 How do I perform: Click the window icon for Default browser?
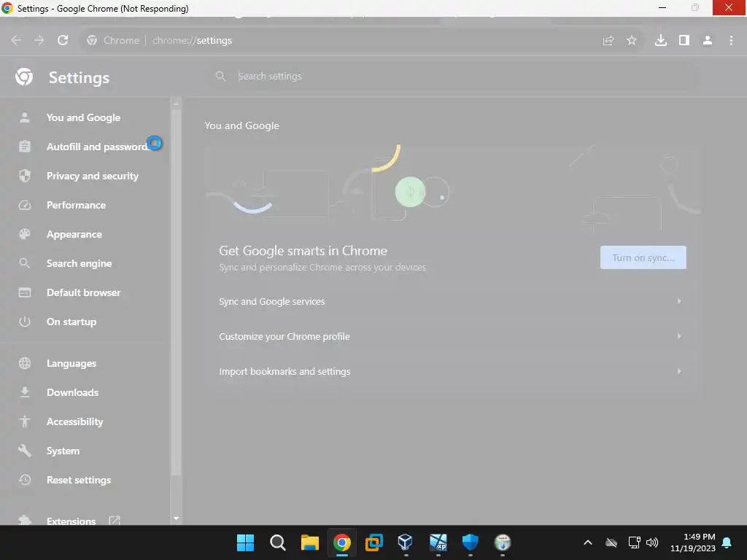(x=25, y=292)
